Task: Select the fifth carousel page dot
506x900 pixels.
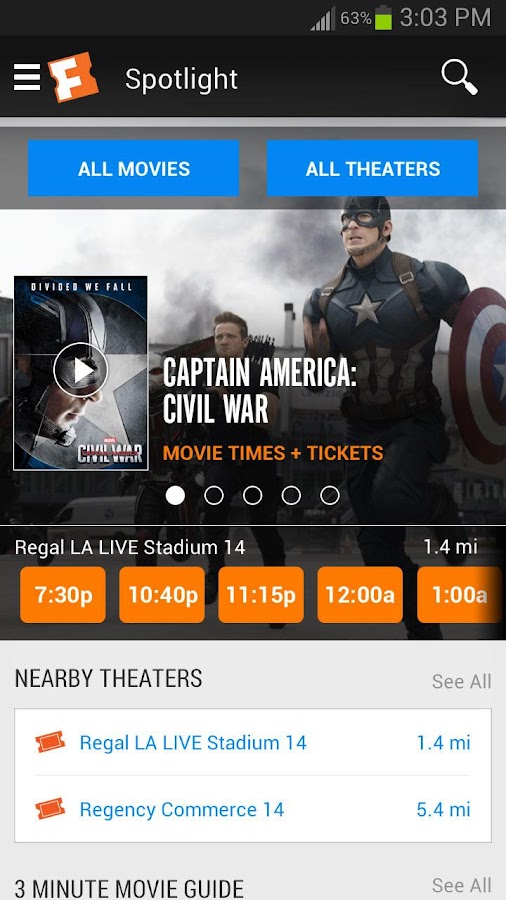Action: (329, 495)
